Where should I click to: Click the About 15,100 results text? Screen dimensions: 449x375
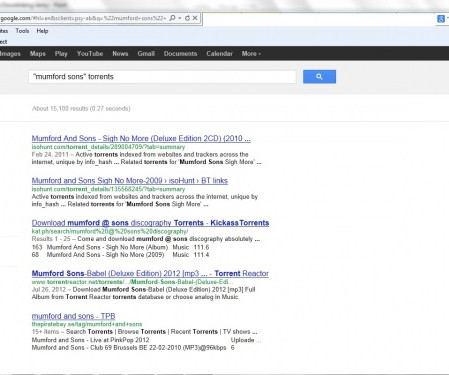(x=81, y=109)
